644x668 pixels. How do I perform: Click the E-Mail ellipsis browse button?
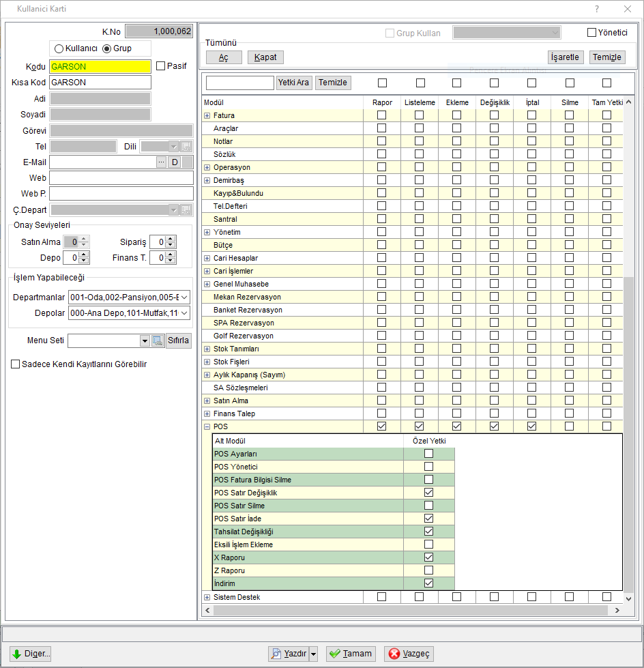click(x=161, y=162)
